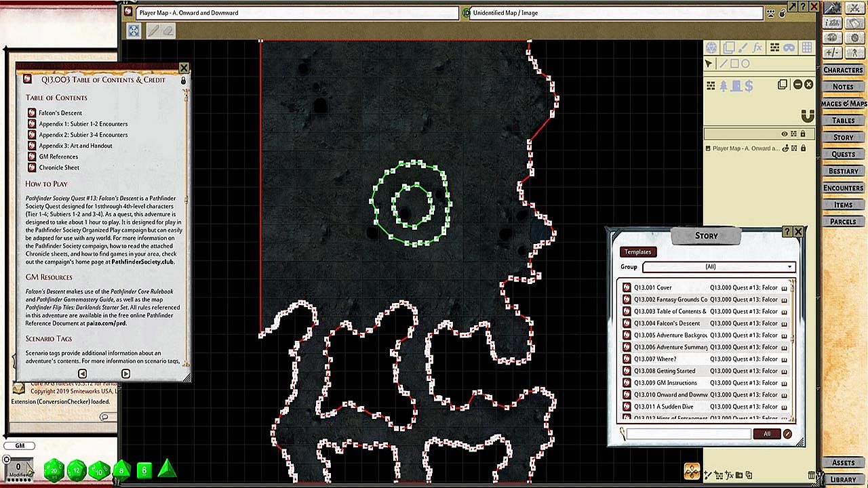
Task: Open the Quests sidebar panel
Action: [x=843, y=155]
